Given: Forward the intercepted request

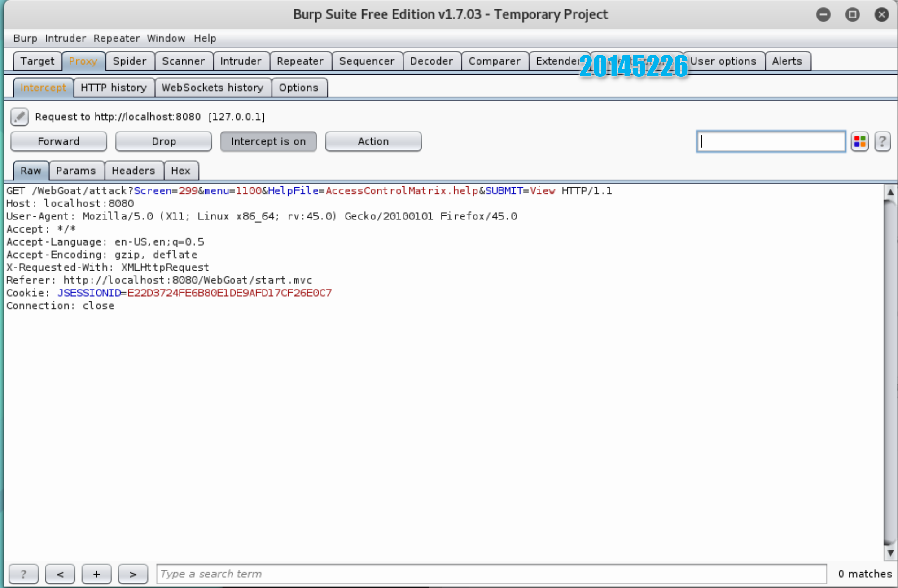Looking at the screenshot, I should point(59,141).
